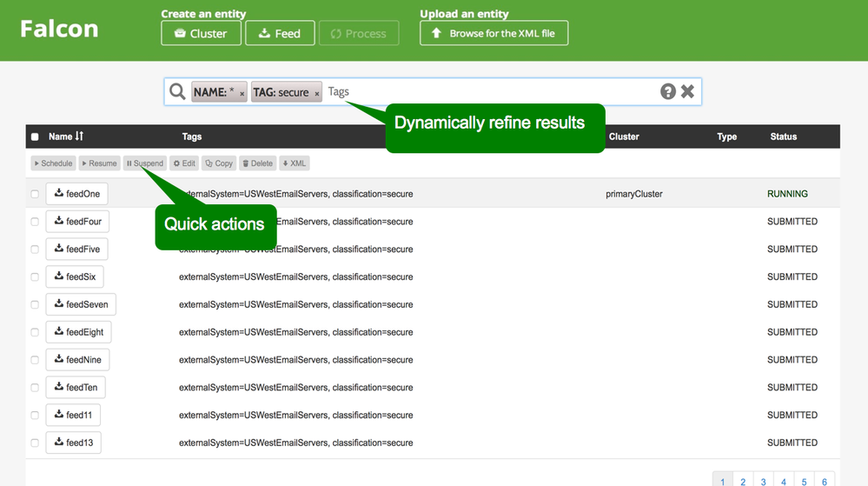Browse for the XML file to upload

(x=494, y=33)
